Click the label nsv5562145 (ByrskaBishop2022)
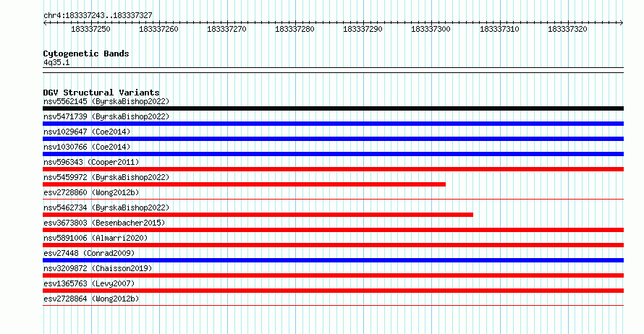This screenshot has width=644, height=334. coord(106,101)
